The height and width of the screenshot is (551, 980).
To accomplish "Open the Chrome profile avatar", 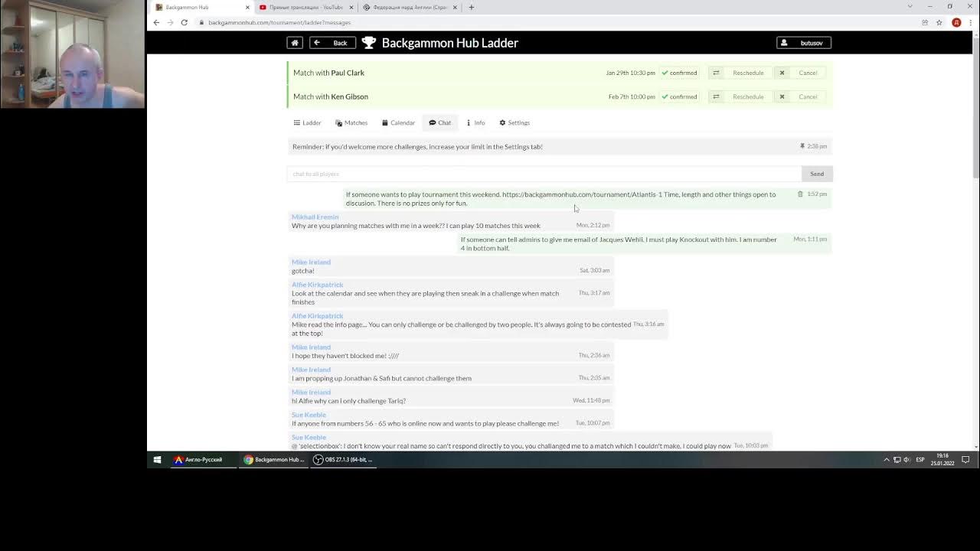I will click(x=956, y=22).
